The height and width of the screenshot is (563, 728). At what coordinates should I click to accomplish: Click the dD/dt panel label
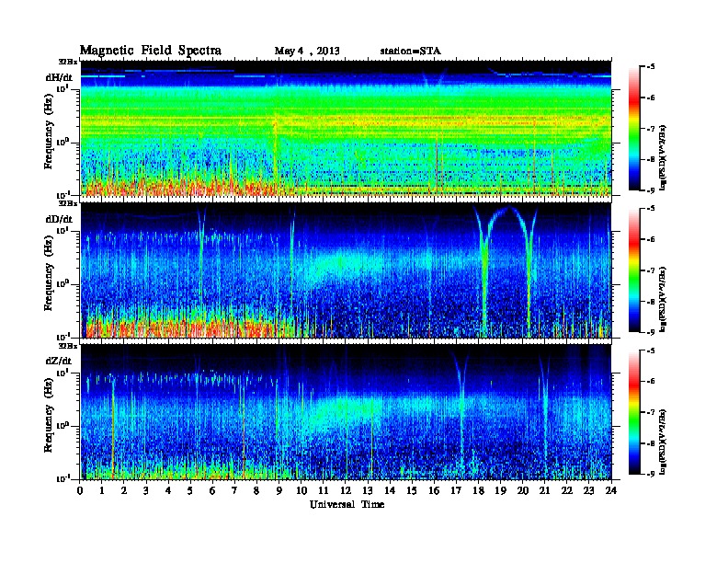coord(59,219)
